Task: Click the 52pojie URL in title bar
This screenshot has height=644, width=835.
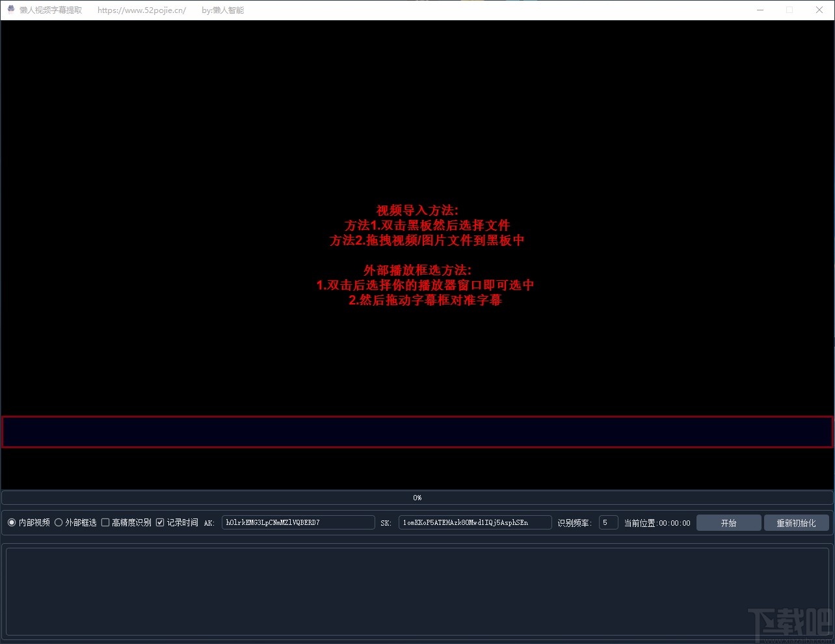Action: coord(142,10)
